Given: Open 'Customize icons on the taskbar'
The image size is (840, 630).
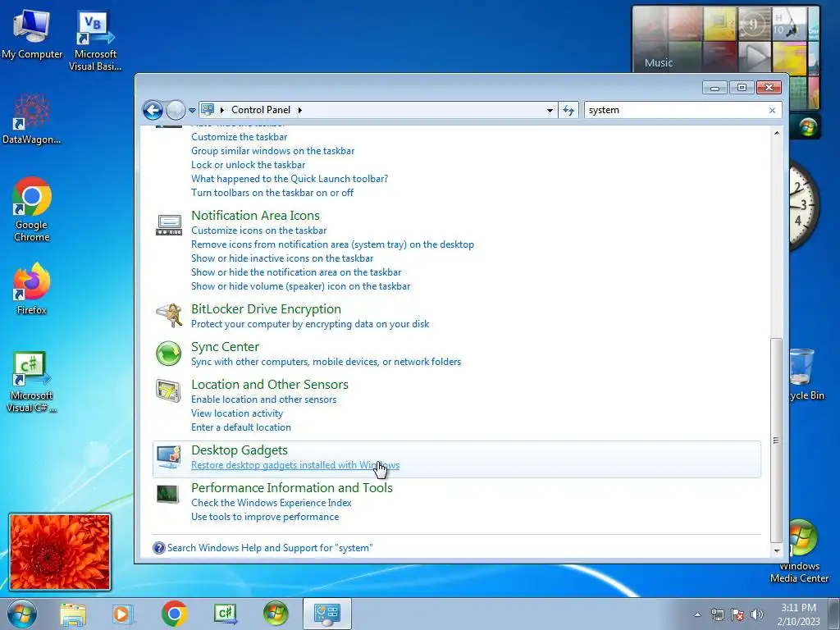Looking at the screenshot, I should point(258,231).
